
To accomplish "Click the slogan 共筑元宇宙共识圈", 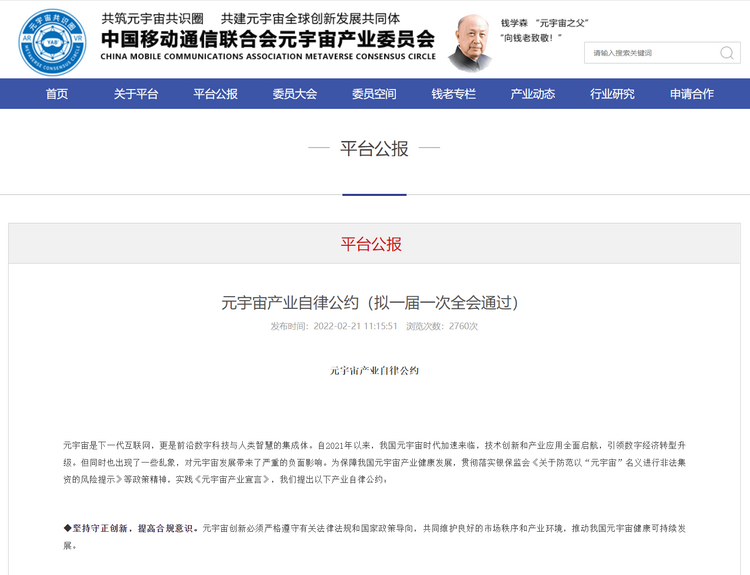I will (x=153, y=19).
